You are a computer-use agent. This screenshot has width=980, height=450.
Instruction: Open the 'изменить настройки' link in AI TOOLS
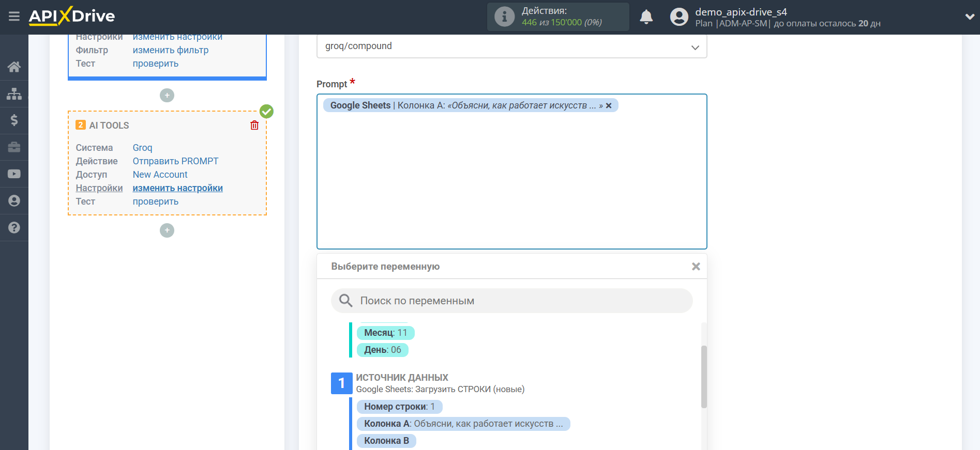[177, 188]
